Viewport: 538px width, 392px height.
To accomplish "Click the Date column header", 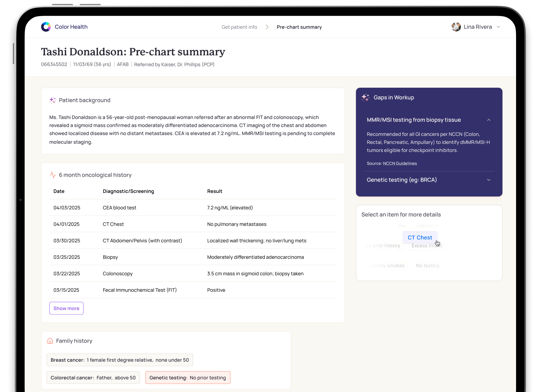I will click(x=59, y=191).
